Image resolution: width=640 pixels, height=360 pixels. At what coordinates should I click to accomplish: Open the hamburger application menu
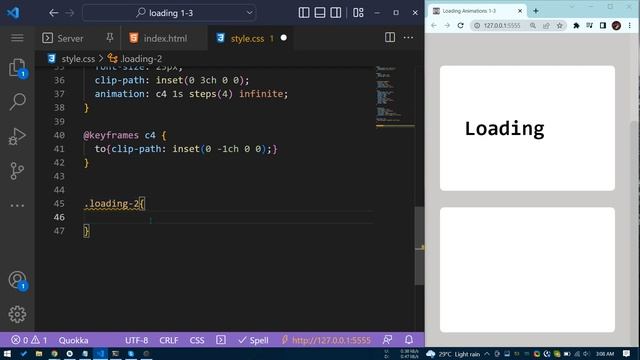pos(17,38)
